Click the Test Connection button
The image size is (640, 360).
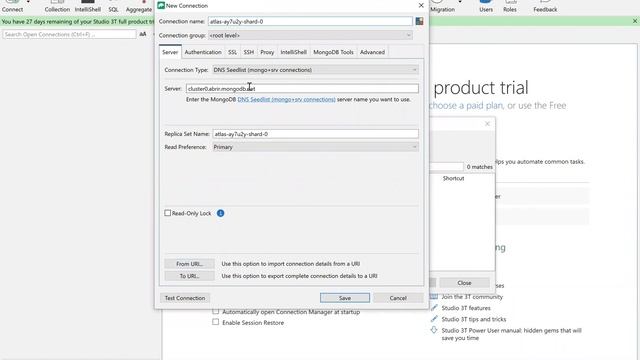tap(185, 298)
